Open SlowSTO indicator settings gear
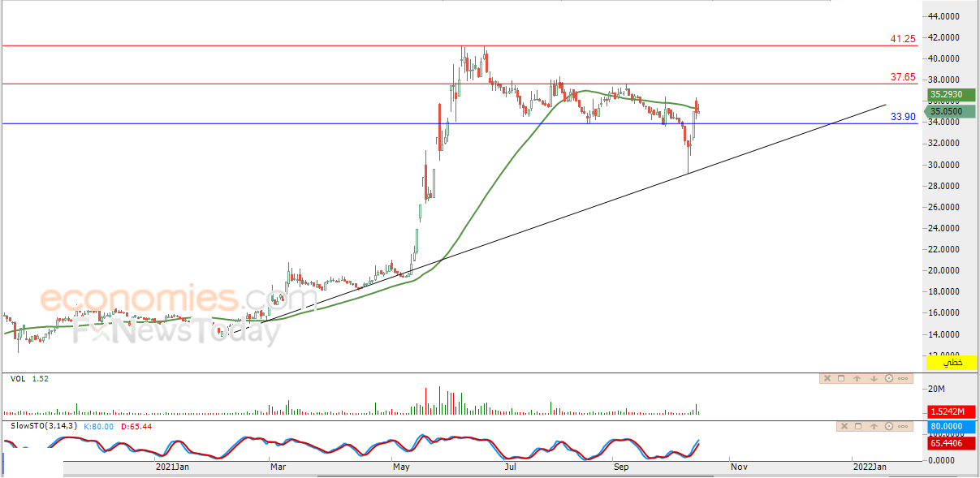This screenshot has width=980, height=478. click(x=889, y=426)
